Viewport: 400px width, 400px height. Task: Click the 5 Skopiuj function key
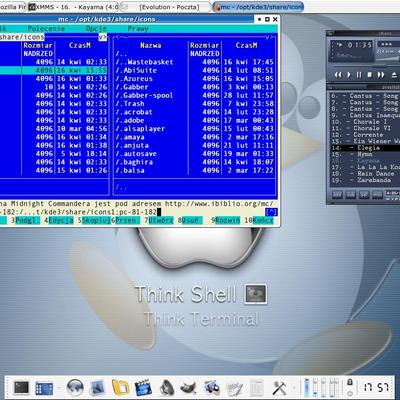tap(94, 220)
